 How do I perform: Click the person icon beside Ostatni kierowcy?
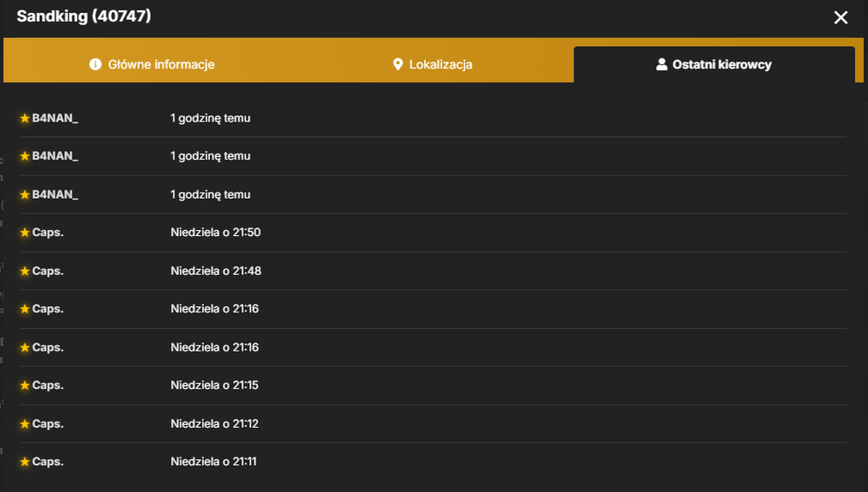[x=661, y=64]
